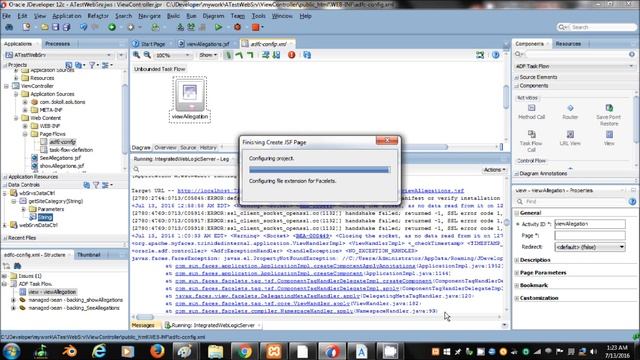
Task: Click the Save All toolbar icon
Action: [x=67, y=27]
